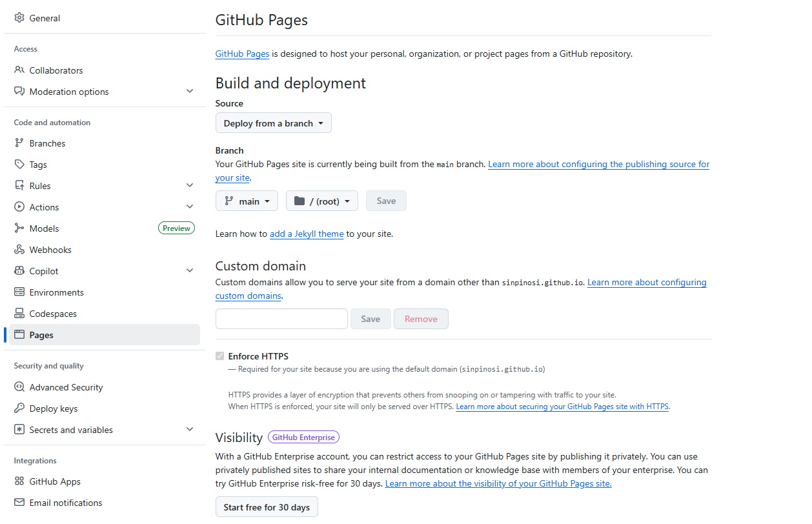The width and height of the screenshot is (812, 524).
Task: Click the Copilot icon in sidebar
Action: click(19, 271)
